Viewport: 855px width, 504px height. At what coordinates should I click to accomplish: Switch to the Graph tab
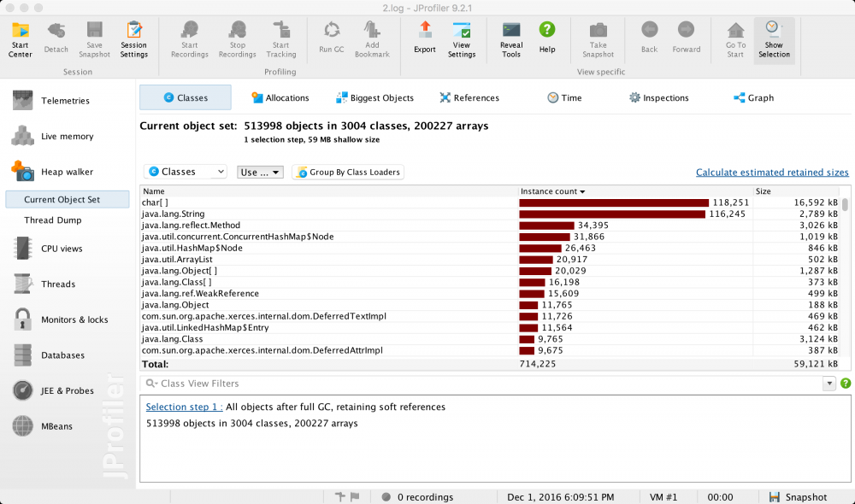(753, 97)
